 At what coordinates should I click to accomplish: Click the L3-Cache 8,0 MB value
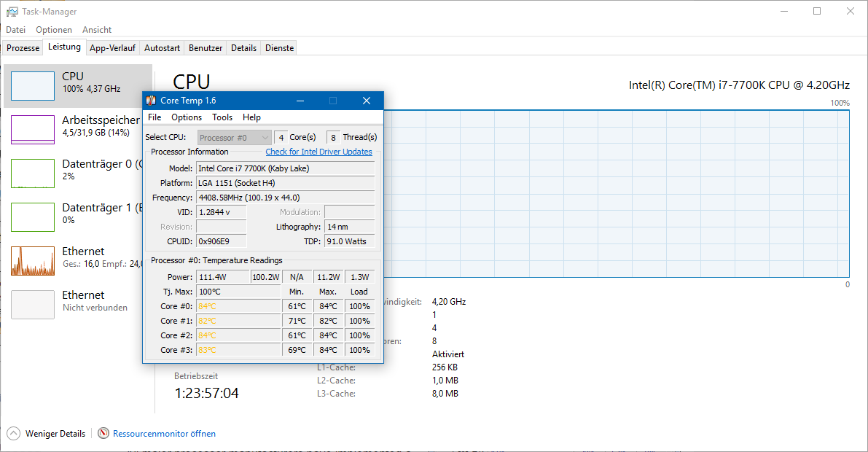point(445,394)
